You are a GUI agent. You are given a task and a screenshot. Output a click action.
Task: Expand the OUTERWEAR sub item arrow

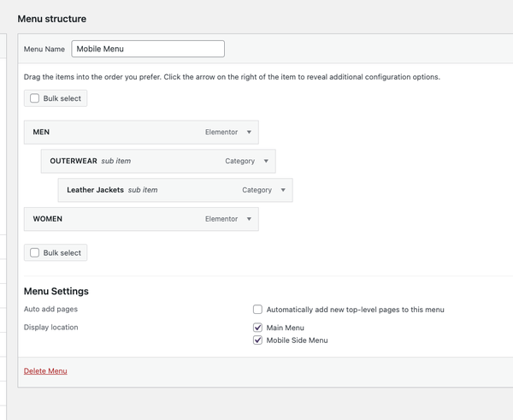tap(266, 161)
